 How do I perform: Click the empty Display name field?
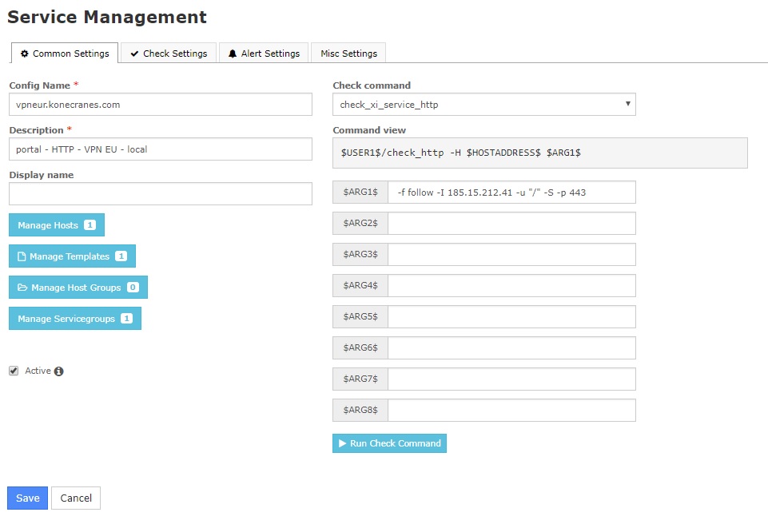coord(161,194)
